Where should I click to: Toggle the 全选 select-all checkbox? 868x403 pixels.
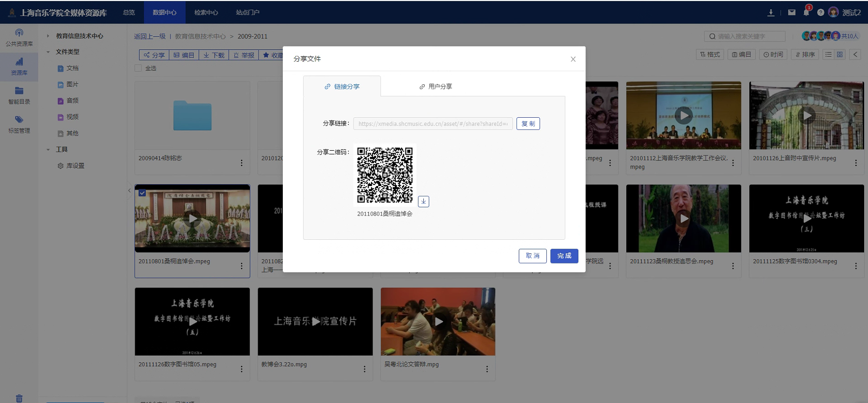click(138, 68)
